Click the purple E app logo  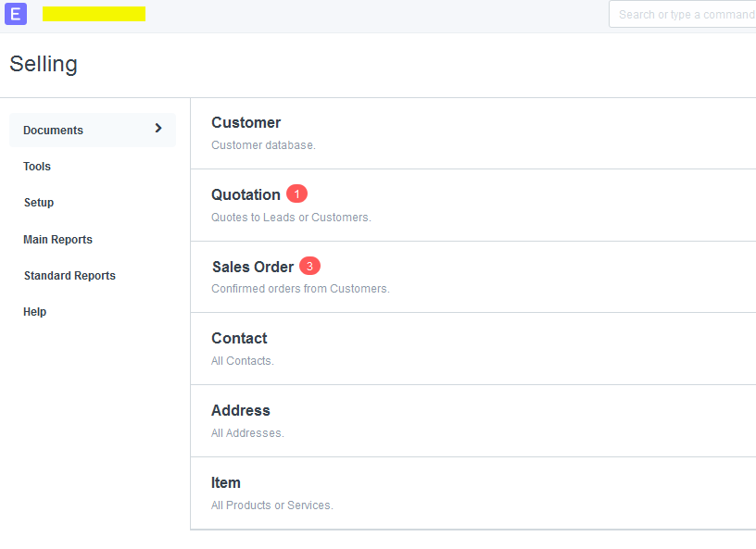coord(16,14)
